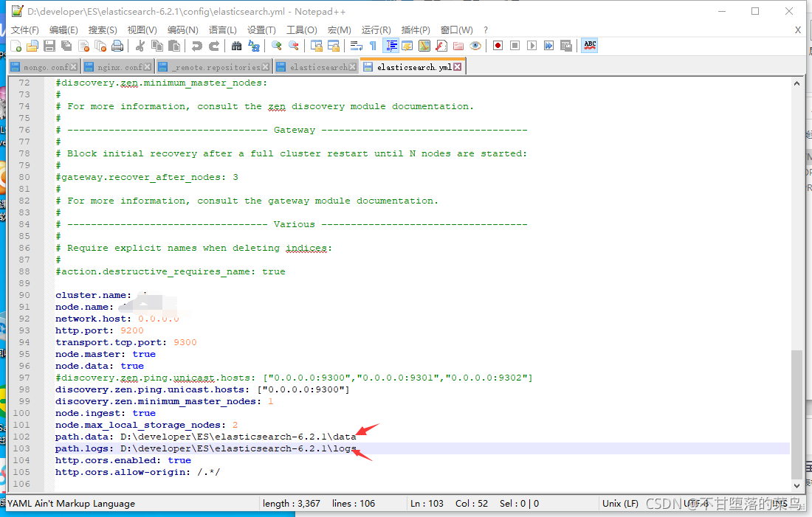The height and width of the screenshot is (517, 812).
Task: Open the 文件(F) menu
Action: [25, 30]
